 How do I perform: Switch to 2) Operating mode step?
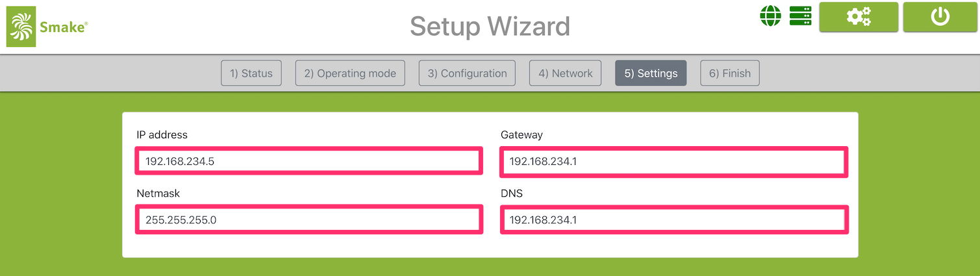350,73
